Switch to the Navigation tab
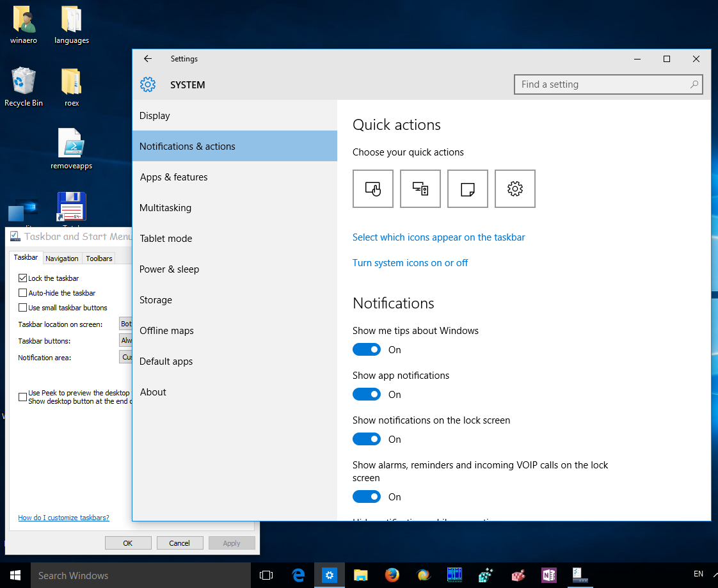Viewport: 718px width, 588px height. pos(62,258)
